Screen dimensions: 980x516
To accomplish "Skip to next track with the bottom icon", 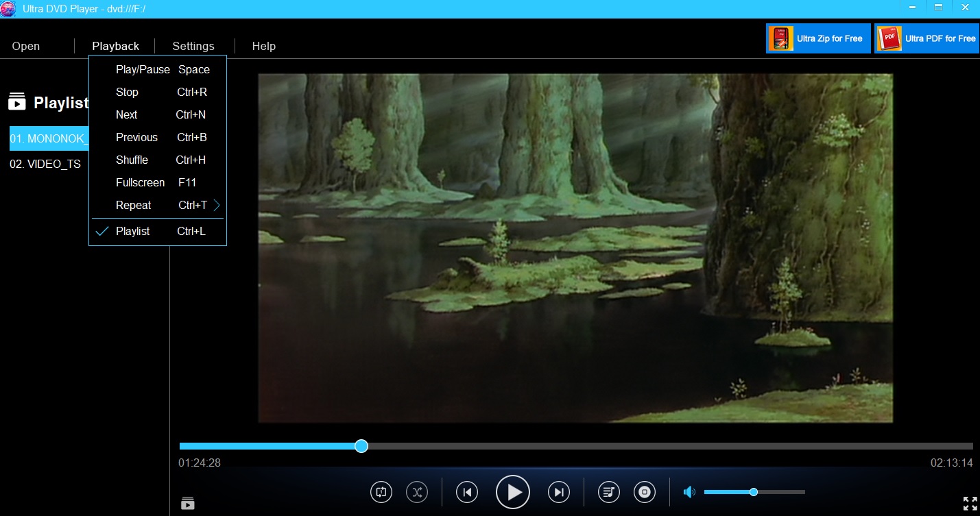I will coord(559,491).
